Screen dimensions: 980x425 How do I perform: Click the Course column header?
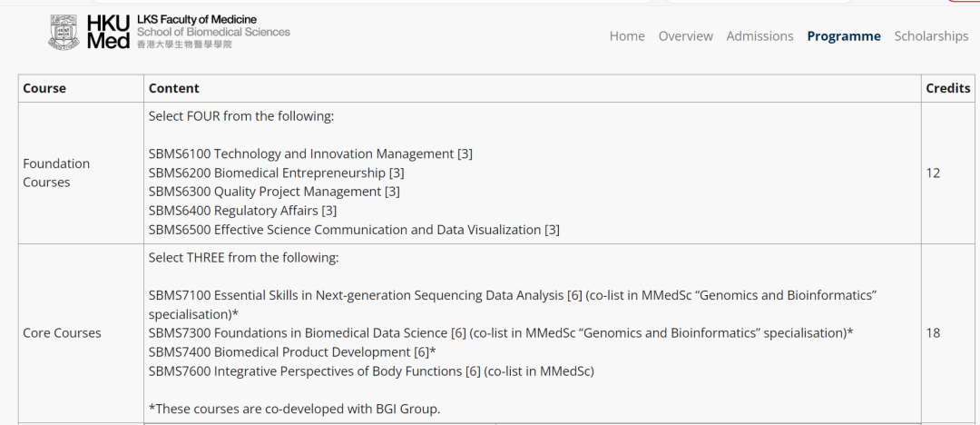(x=44, y=88)
